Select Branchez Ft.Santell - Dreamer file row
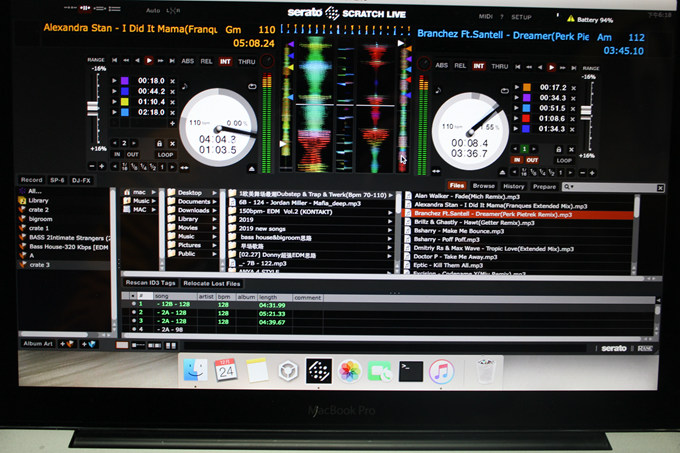The image size is (680, 453). click(x=518, y=214)
